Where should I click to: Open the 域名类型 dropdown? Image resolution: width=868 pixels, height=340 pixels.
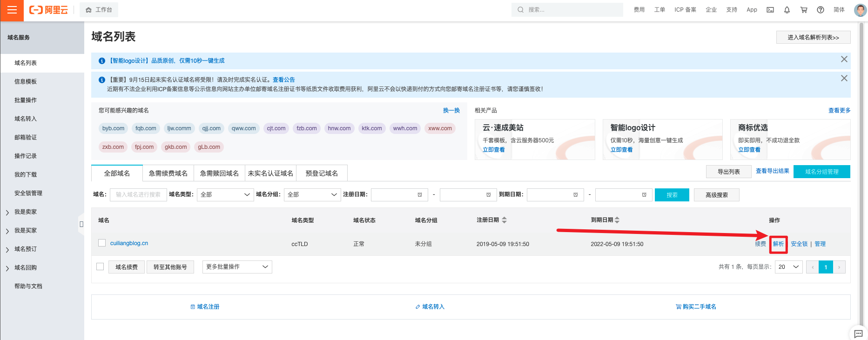click(x=225, y=195)
